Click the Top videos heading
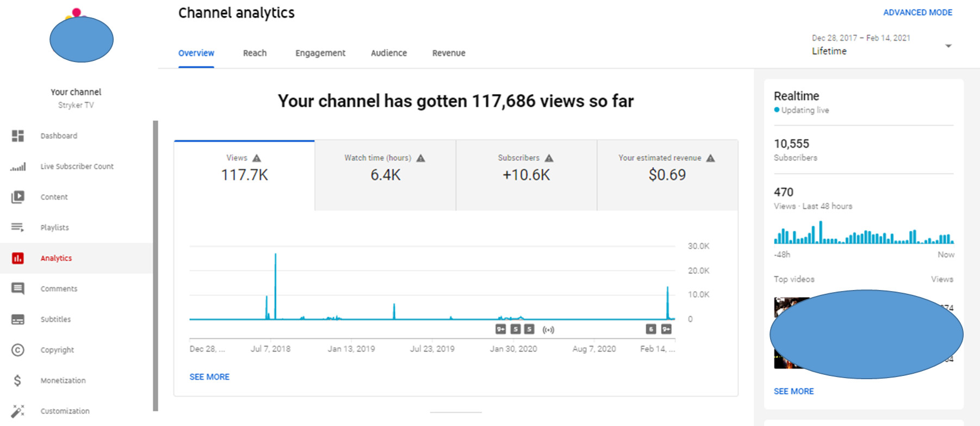 click(x=794, y=279)
